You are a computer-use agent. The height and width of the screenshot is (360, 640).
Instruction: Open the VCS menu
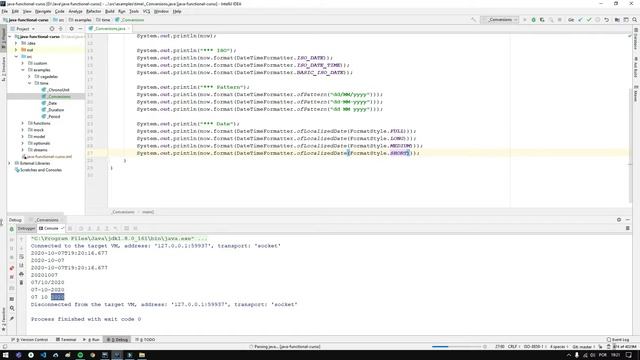(x=147, y=11)
